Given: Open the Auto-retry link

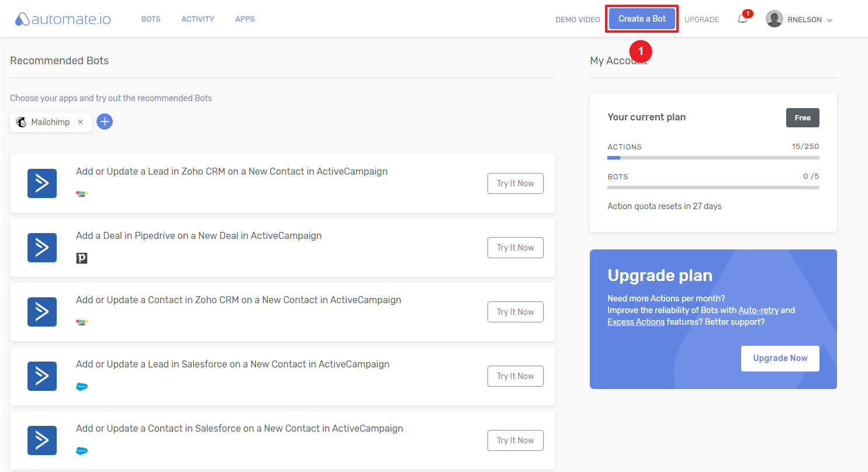Looking at the screenshot, I should click(758, 310).
